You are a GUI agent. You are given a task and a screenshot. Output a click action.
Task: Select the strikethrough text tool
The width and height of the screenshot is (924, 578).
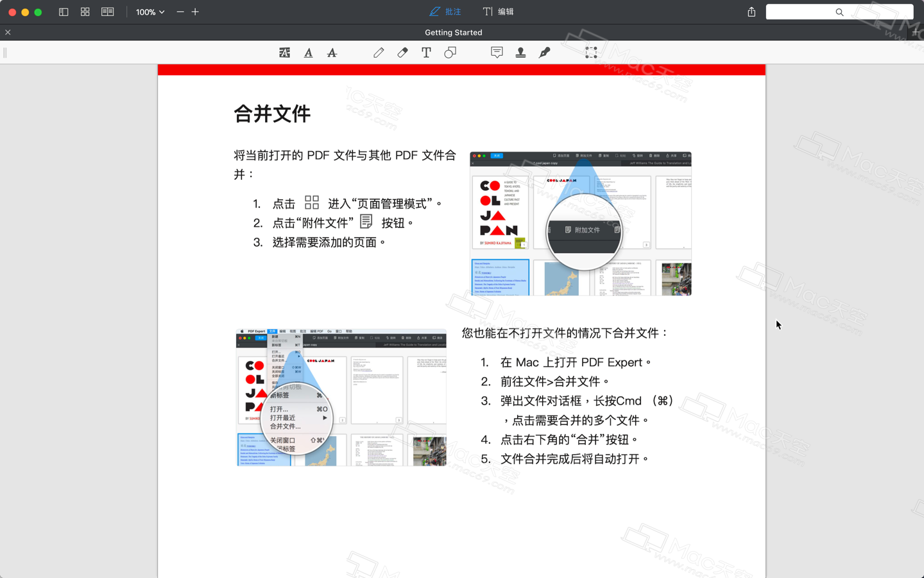point(332,53)
